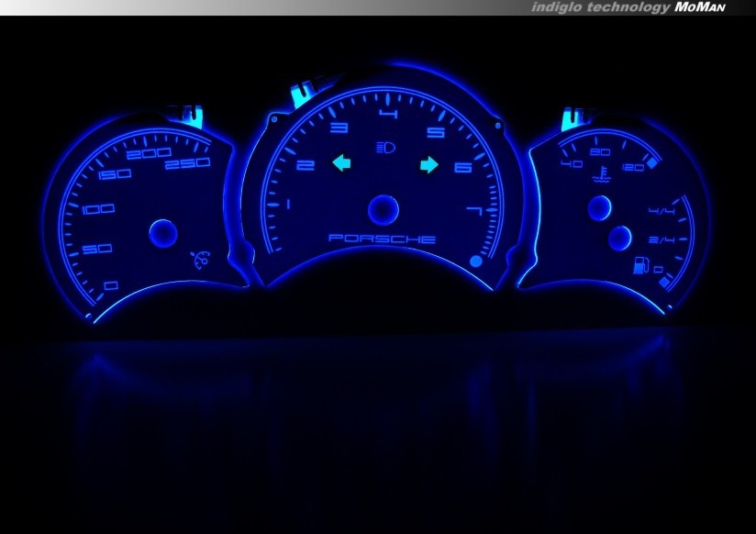Select the 4/4 full fuel level mark
Viewport: 756px width, 534px height.
point(660,211)
